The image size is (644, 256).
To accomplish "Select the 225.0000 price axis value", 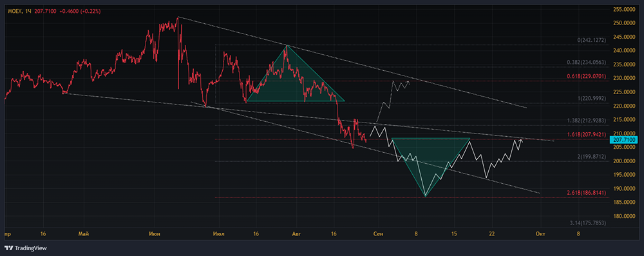I will click(x=624, y=92).
